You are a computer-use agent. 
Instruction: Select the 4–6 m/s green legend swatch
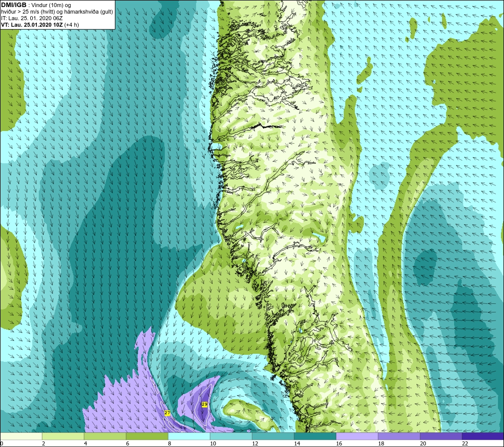105,436
